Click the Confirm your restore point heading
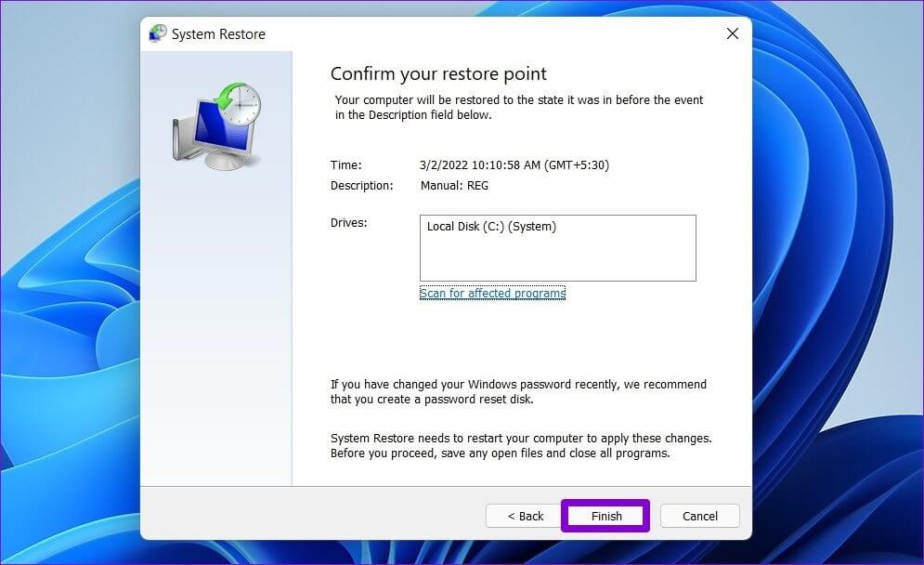Screen dimensions: 924x565 [438, 73]
